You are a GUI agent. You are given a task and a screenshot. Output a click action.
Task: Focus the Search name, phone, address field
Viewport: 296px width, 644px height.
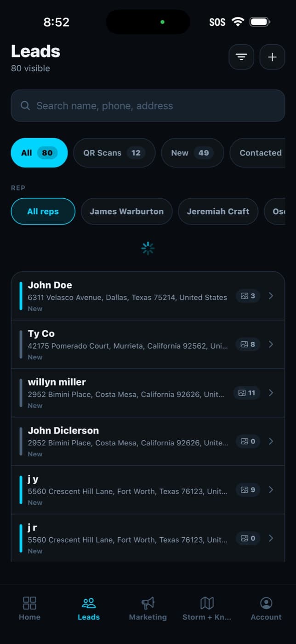point(148,106)
